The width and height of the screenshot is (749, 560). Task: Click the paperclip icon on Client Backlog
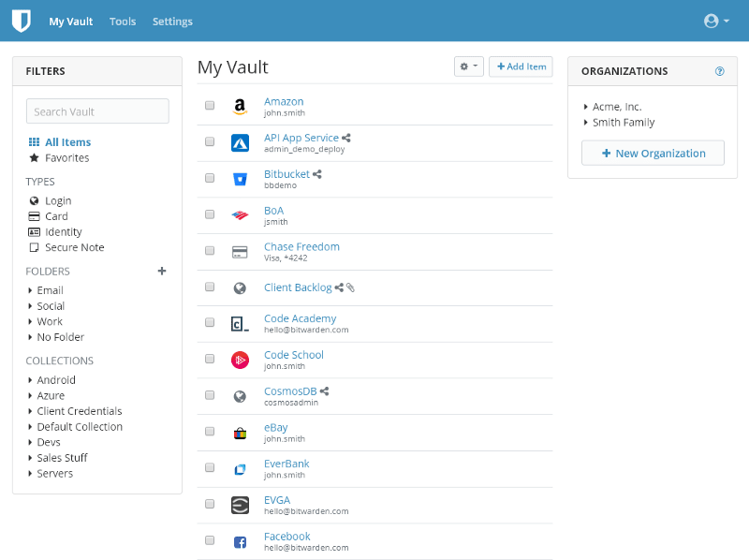pyautogui.click(x=348, y=287)
